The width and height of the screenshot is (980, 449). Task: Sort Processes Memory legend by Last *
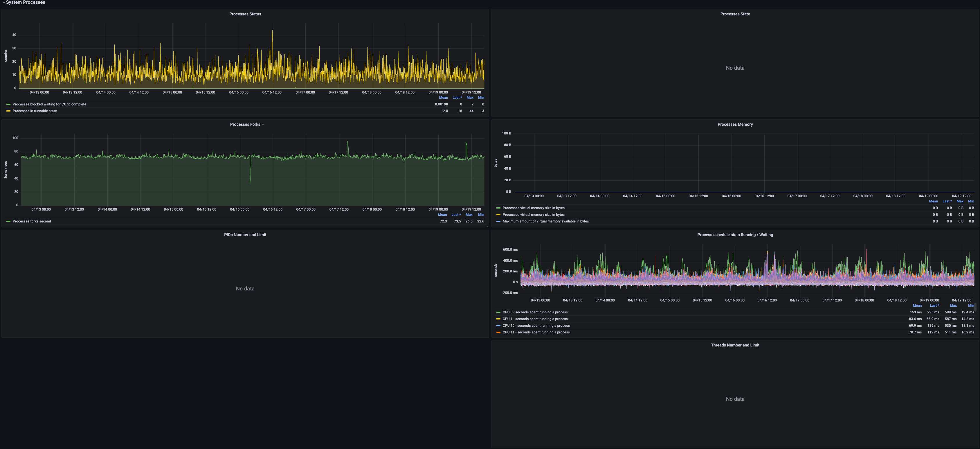[x=947, y=202]
